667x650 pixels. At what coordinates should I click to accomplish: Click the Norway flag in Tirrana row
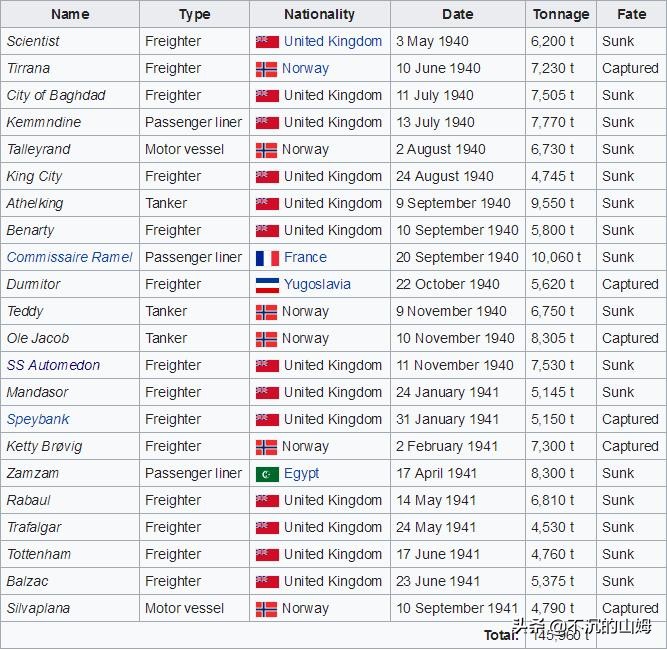(267, 69)
